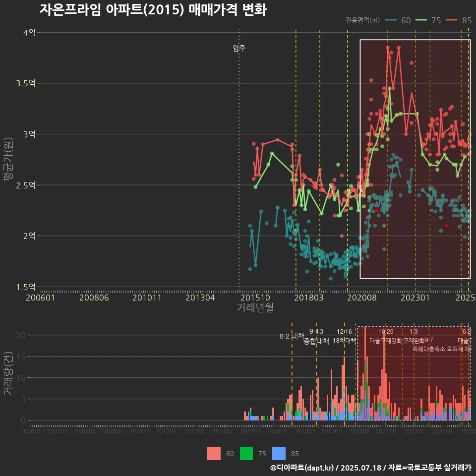Click the 8·2 대책 policy annotation

coord(292,336)
